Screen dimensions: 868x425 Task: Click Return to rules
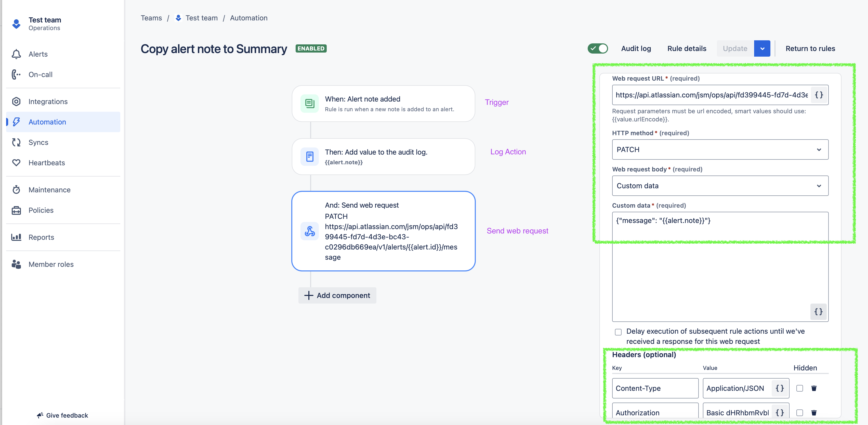click(x=810, y=48)
